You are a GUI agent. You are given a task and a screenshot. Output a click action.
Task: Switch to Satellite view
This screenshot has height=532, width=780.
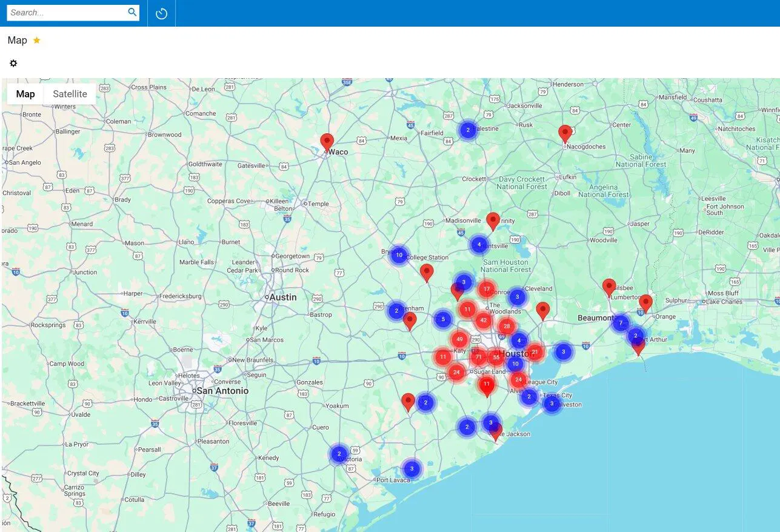tap(70, 94)
